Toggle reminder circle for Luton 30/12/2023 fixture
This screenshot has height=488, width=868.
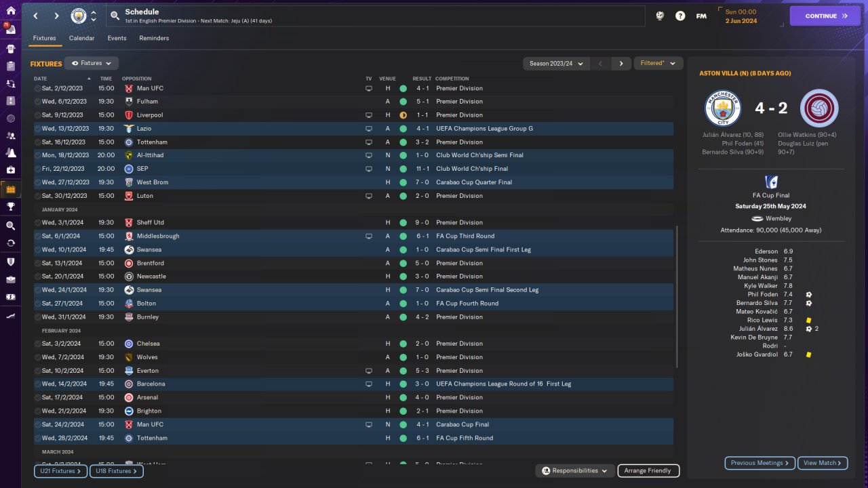tap(37, 196)
